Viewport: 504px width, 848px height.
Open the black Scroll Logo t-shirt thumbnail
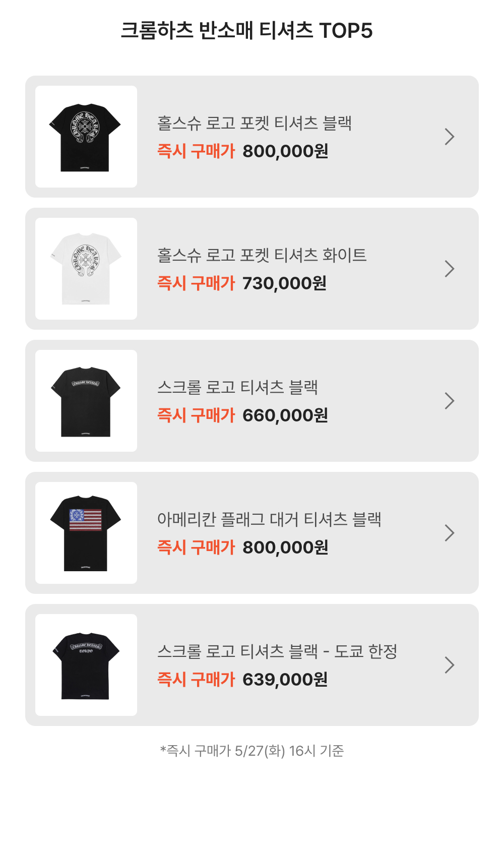(86, 401)
